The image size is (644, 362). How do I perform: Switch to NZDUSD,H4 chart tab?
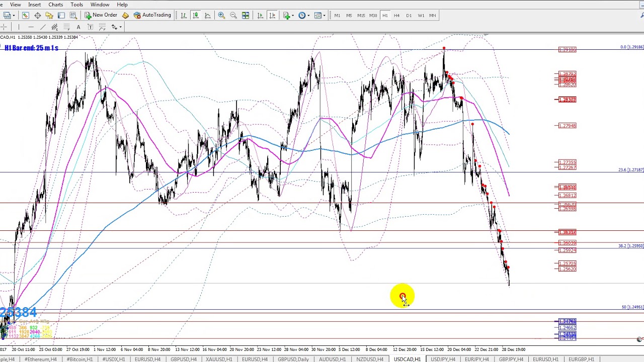[x=370, y=359]
